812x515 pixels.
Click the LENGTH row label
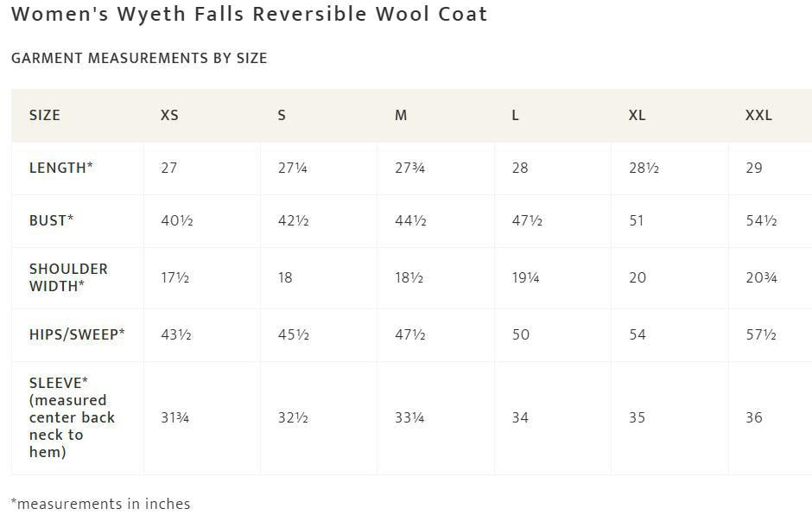(x=60, y=168)
